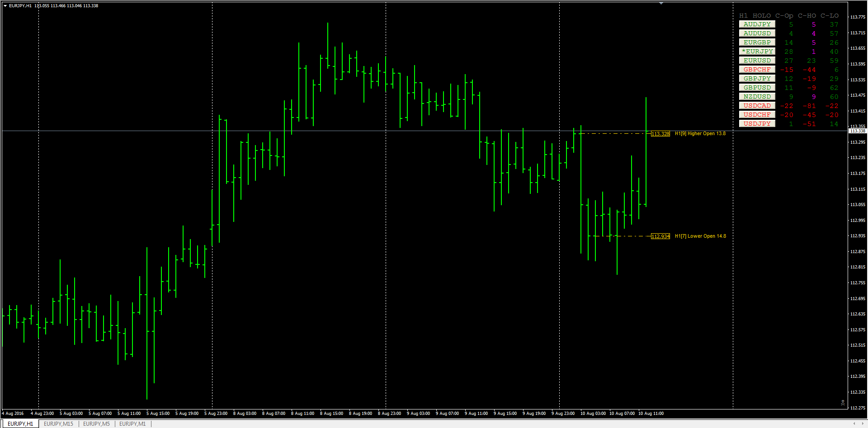Click the 37 value in AUDJPY row
This screenshot has height=428, width=868.
click(x=834, y=25)
